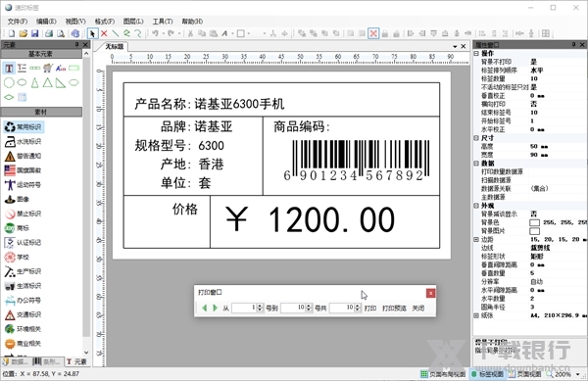Image resolution: width=588 pixels, height=381 pixels.
Task: Click the 背景图片 empty swatch
Action: [534, 231]
